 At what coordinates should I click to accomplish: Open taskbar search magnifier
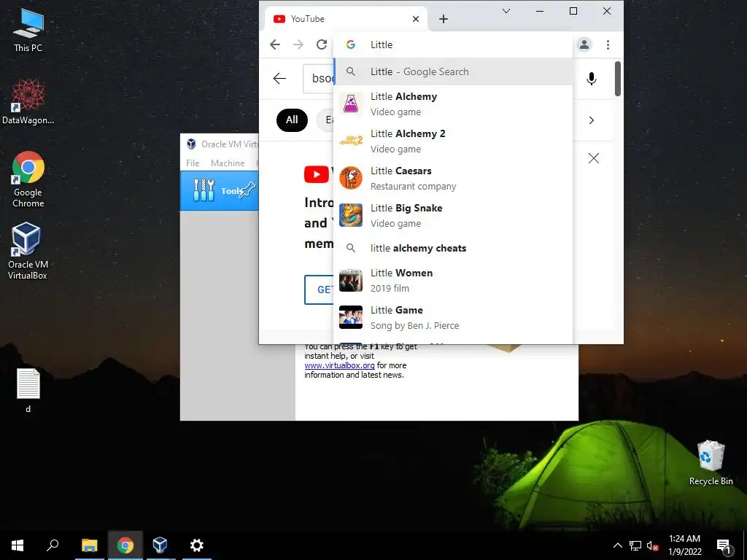point(53,545)
